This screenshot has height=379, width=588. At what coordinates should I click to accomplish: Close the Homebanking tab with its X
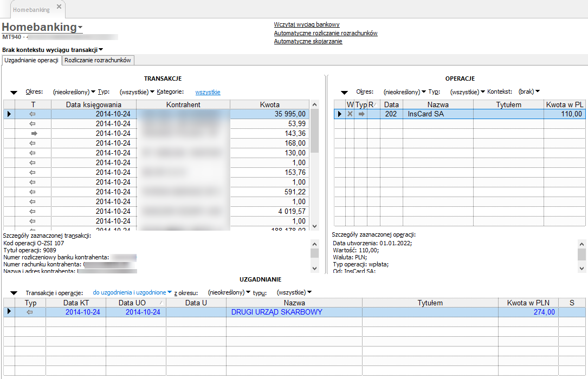click(x=59, y=7)
